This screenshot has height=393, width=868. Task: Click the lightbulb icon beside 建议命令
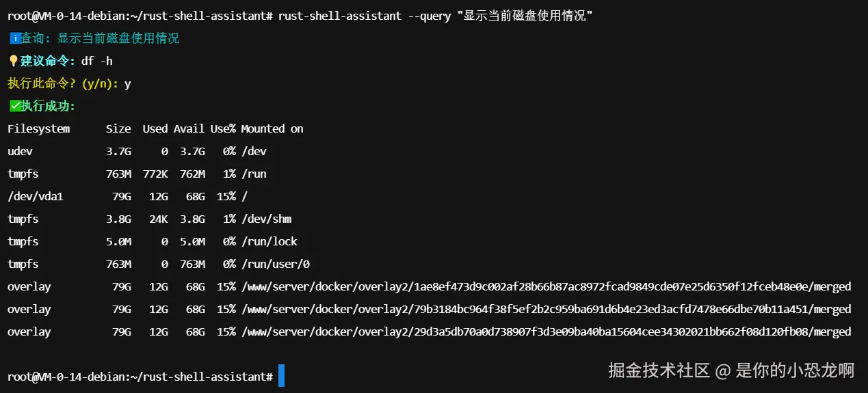coord(13,62)
